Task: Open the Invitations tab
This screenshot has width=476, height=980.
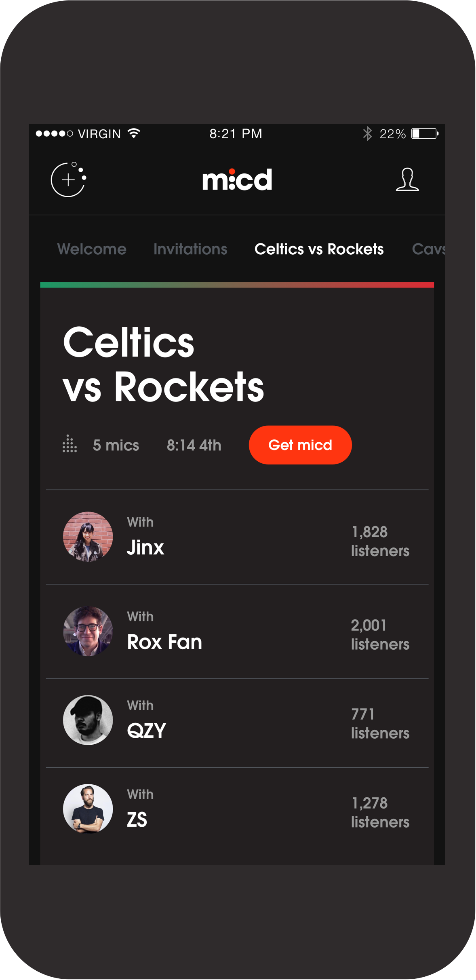Action: 190,249
